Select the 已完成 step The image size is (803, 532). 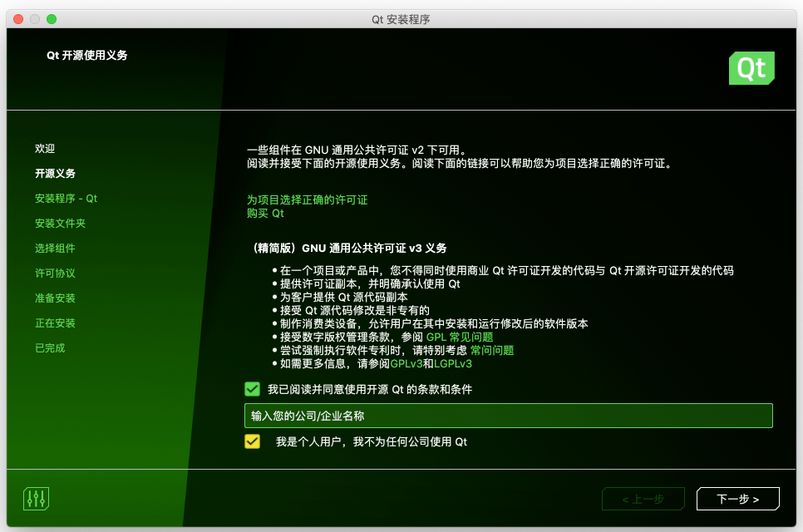[50, 348]
